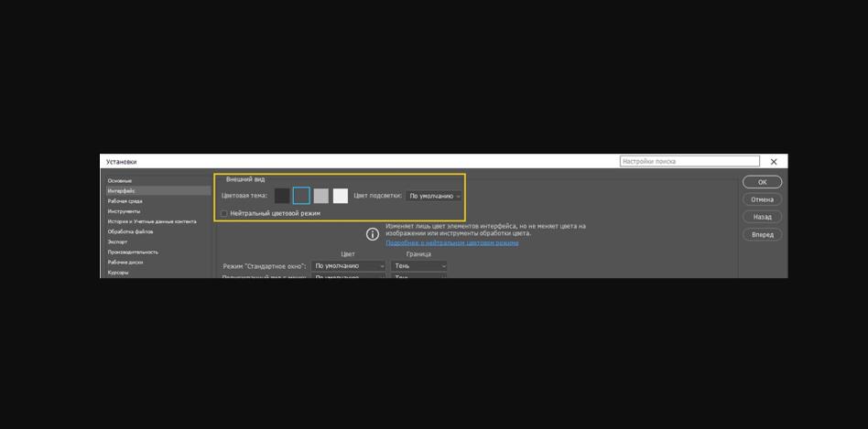Enable the Нейтральный цветовой режим checkbox

tap(224, 213)
